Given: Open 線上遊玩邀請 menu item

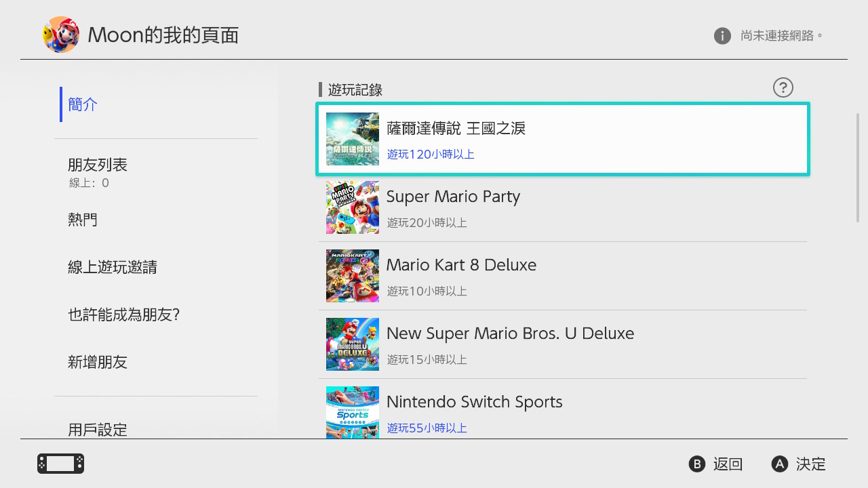Looking at the screenshot, I should point(113,267).
